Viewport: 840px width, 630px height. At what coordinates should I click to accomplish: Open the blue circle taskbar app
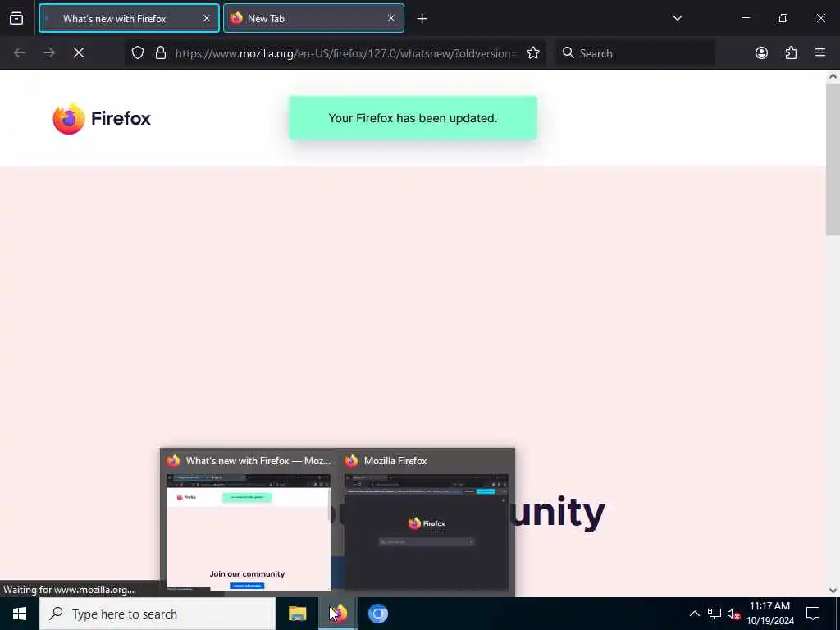[x=377, y=614]
